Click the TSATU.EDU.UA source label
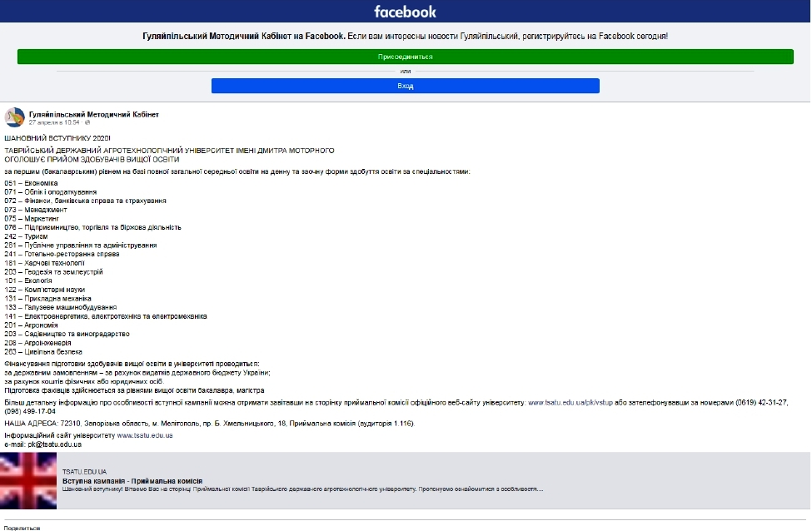This screenshot has height=531, width=812. click(84, 472)
